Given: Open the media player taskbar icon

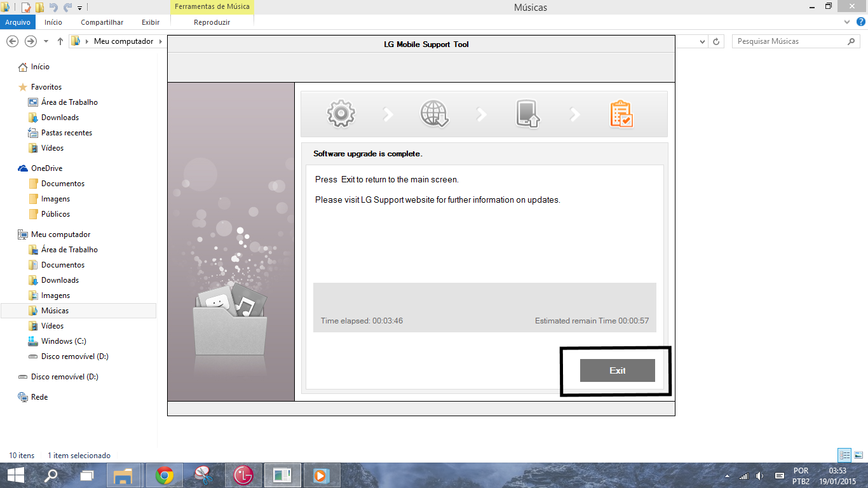Looking at the screenshot, I should pyautogui.click(x=321, y=475).
